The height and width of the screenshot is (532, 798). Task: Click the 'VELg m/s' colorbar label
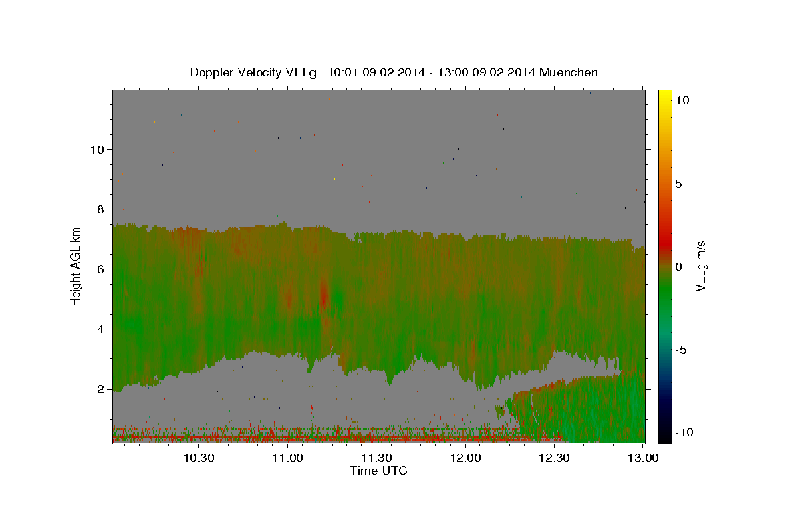tap(700, 266)
